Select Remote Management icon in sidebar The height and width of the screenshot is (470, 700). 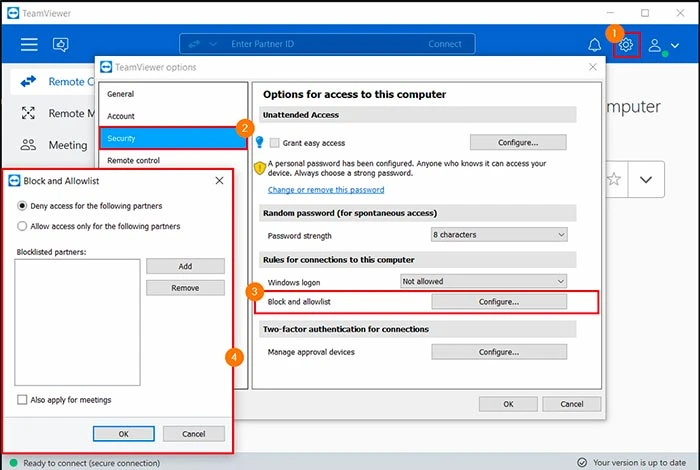click(28, 113)
